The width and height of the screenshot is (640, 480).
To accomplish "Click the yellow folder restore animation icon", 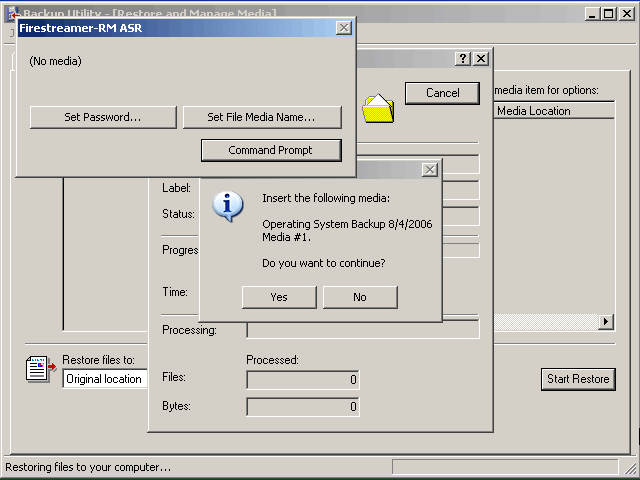I will tap(378, 108).
